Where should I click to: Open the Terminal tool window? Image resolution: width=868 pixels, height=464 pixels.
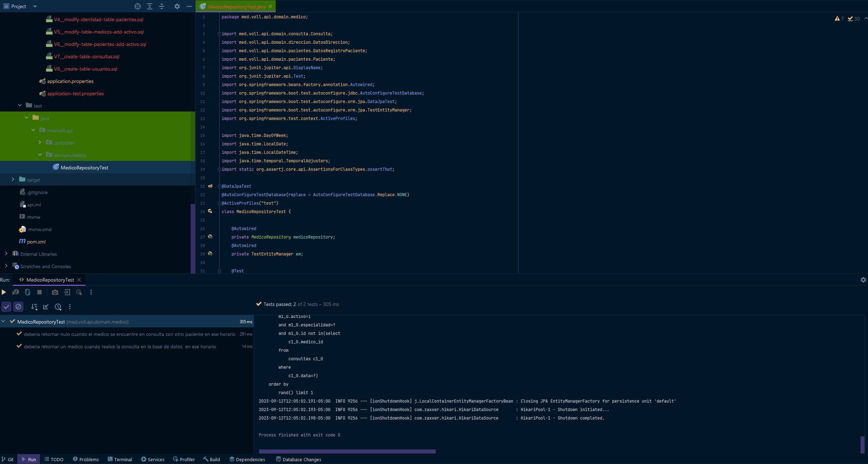[x=120, y=459]
